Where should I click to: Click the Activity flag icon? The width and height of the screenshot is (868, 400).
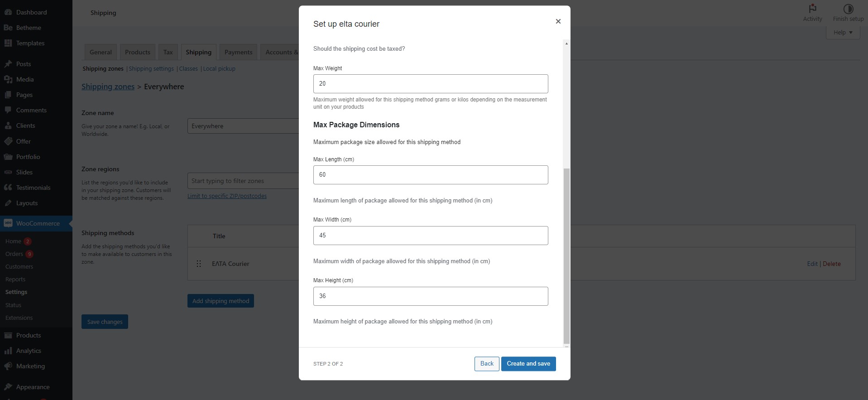click(x=812, y=9)
